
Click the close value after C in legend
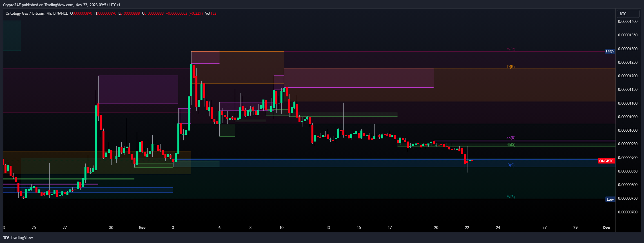pos(154,13)
